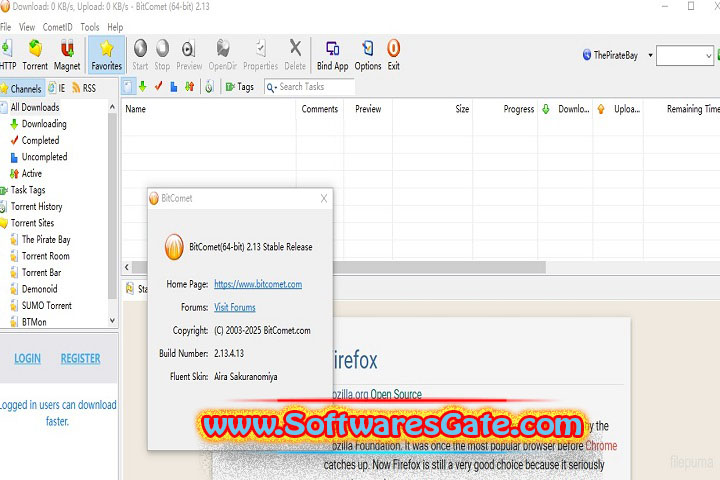Screen dimensions: 720x480
Task: Close the BitComet About dialog
Action: 324,198
